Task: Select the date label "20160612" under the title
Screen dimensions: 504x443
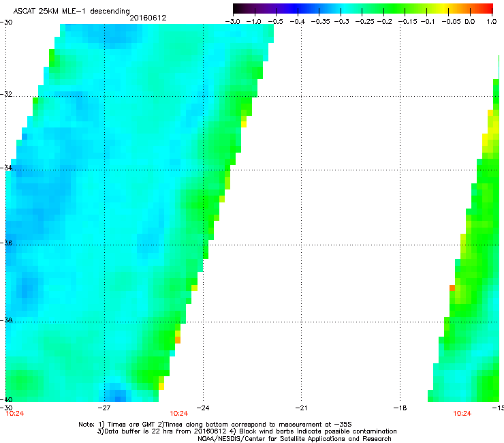Action: 148,18
